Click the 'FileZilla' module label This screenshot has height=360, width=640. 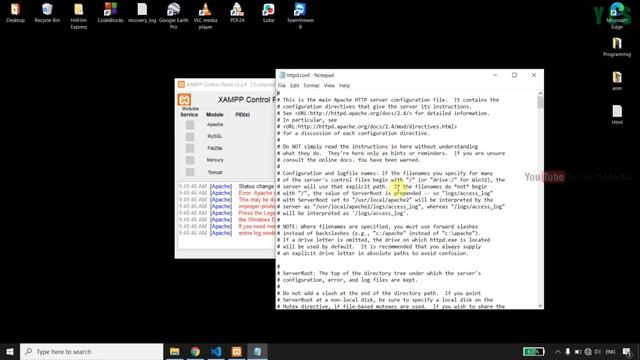point(215,148)
